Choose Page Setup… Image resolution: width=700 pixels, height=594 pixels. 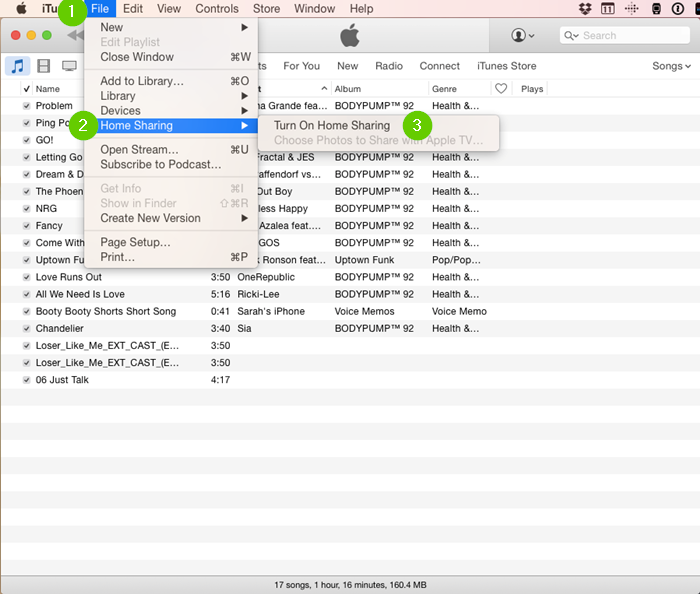coord(171,242)
